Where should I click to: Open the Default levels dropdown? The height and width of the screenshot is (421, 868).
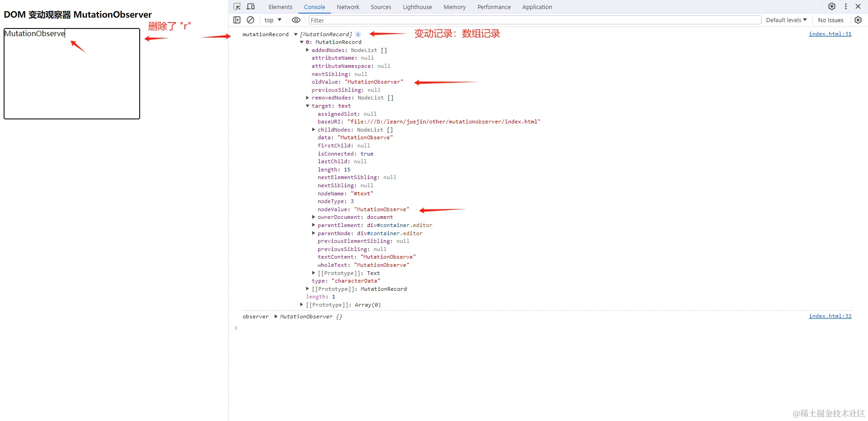point(786,20)
